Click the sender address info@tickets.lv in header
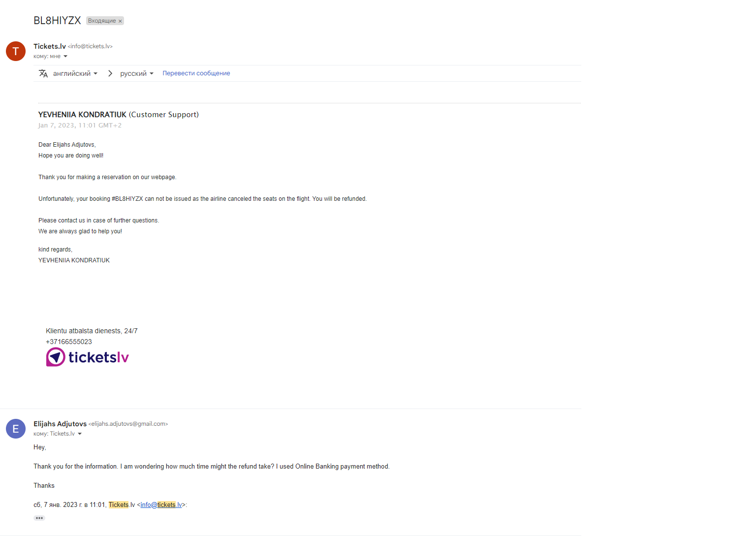 (x=90, y=46)
